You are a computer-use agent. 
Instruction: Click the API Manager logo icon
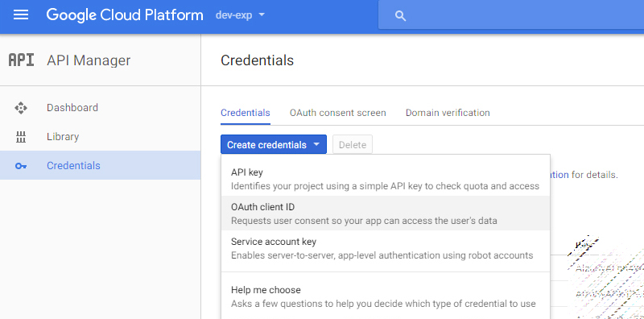[21, 60]
